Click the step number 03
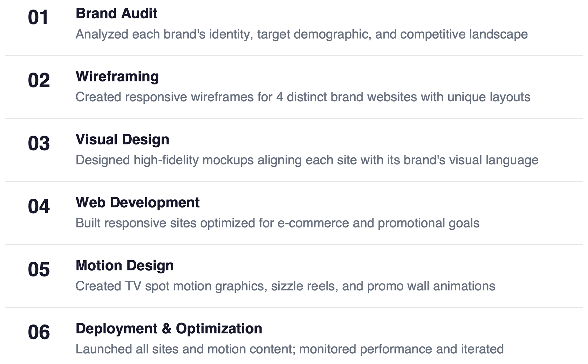588x364 pixels. [39, 143]
